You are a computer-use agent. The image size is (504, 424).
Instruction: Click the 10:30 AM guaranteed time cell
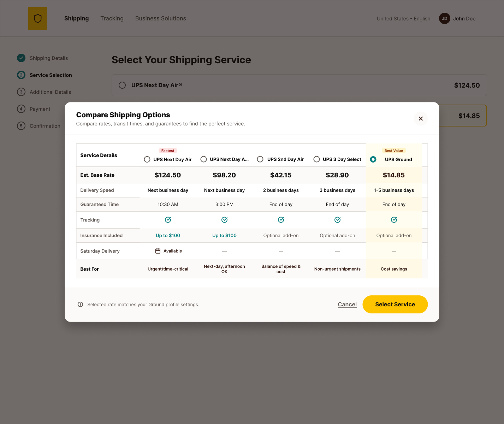[x=168, y=204]
